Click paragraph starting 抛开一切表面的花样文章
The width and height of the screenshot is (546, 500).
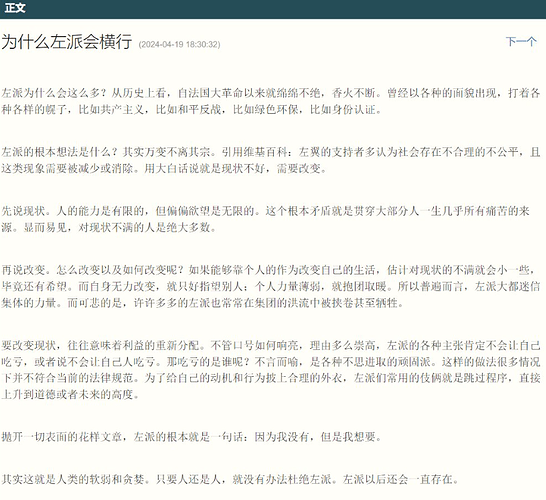191,437
